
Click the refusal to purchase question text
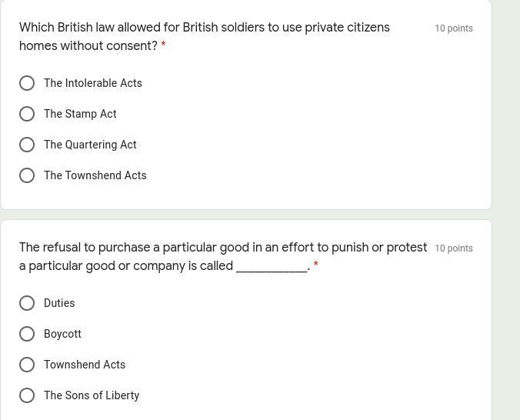pos(223,256)
